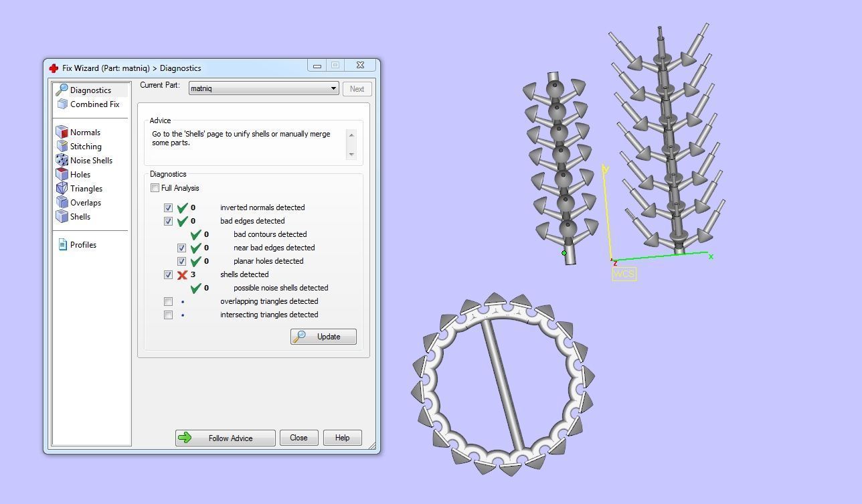Image resolution: width=862 pixels, height=504 pixels.
Task: Click the Update button
Action: [x=323, y=337]
